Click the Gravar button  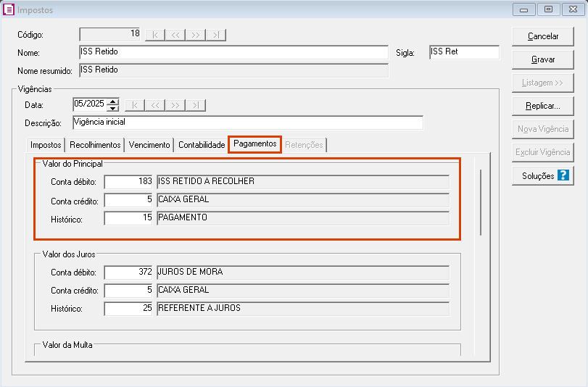click(542, 59)
